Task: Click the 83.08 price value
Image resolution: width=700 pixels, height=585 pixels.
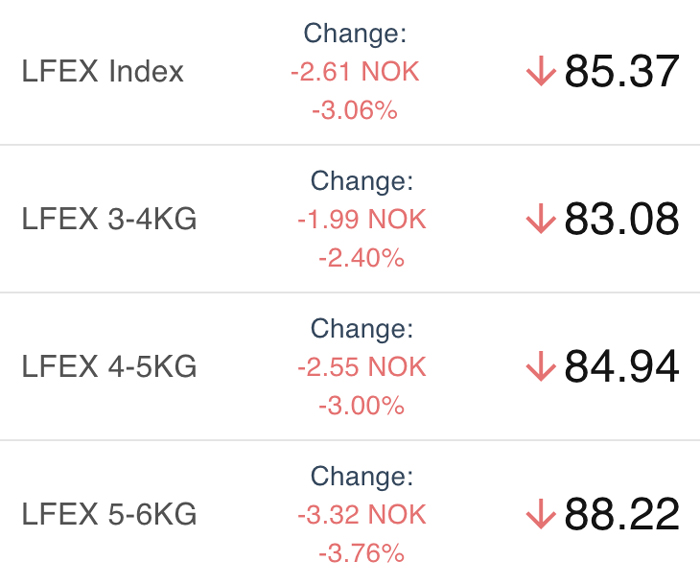Action: click(622, 218)
